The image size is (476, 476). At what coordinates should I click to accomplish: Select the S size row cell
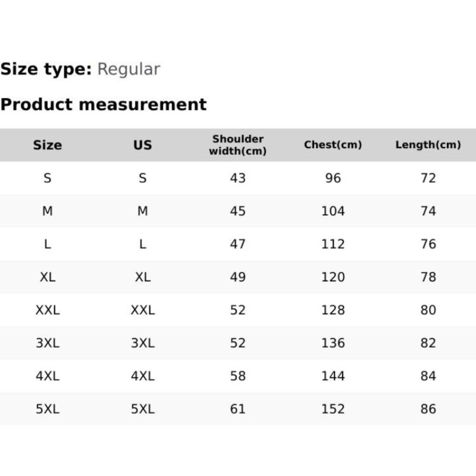pos(47,178)
